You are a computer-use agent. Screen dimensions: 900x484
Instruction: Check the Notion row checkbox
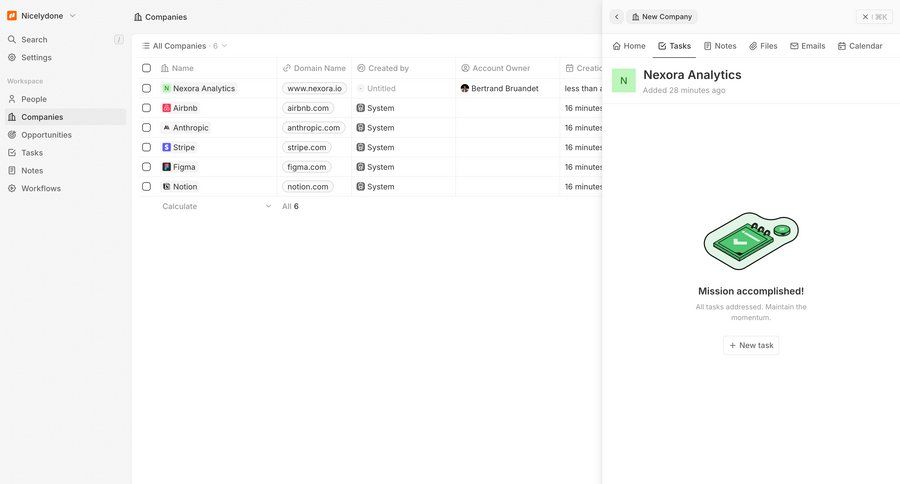(x=146, y=187)
